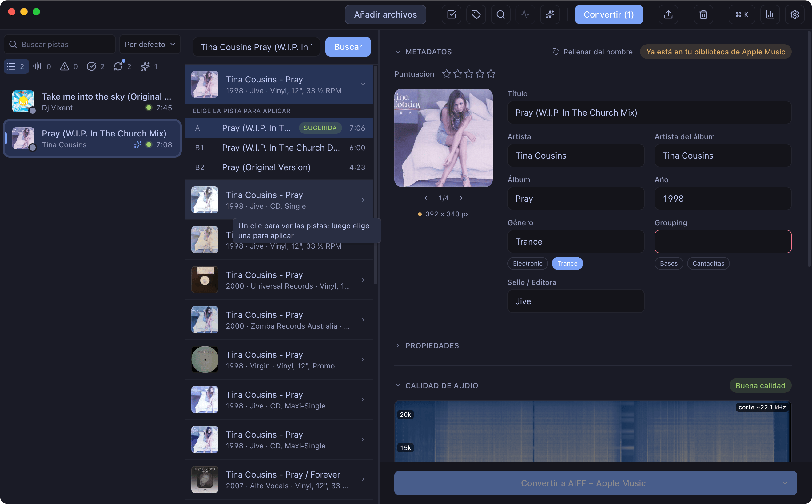Click the export/share icon in toolbar
This screenshot has width=812, height=504.
[x=668, y=14]
